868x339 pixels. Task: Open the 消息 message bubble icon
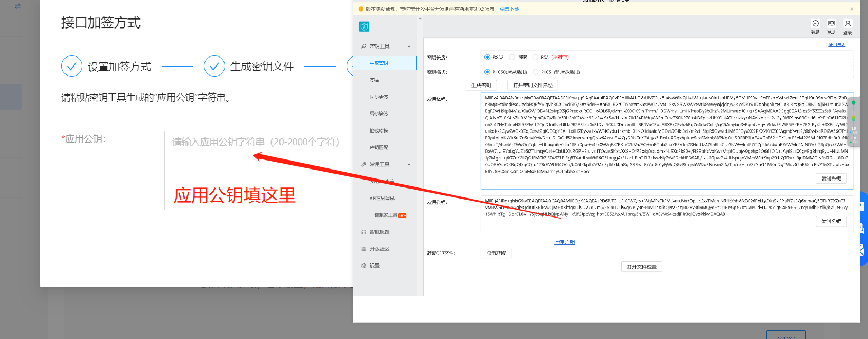click(x=815, y=23)
